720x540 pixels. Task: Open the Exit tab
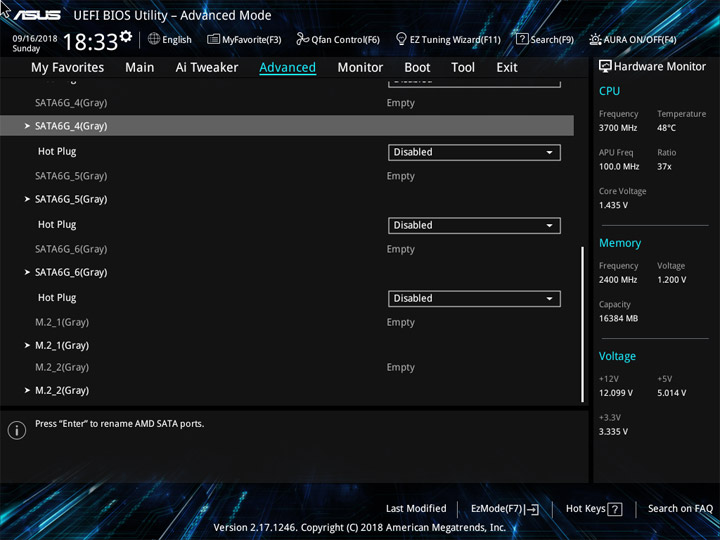(x=506, y=68)
